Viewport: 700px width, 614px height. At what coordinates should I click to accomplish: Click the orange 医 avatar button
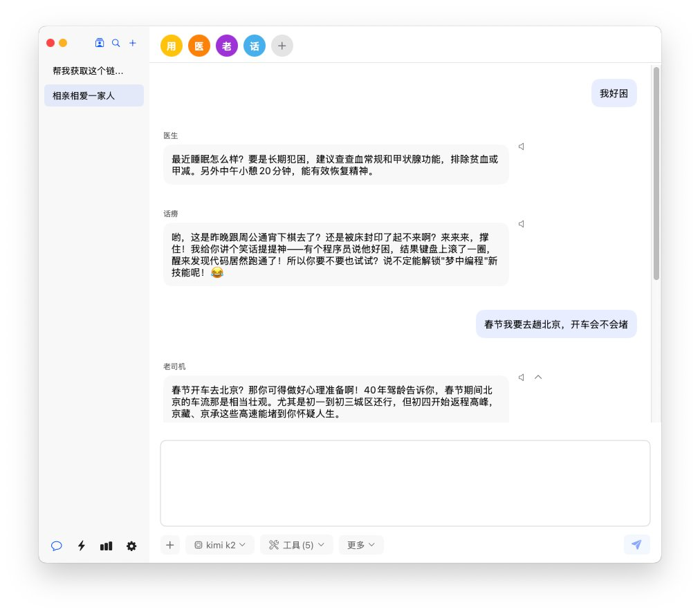tap(199, 46)
